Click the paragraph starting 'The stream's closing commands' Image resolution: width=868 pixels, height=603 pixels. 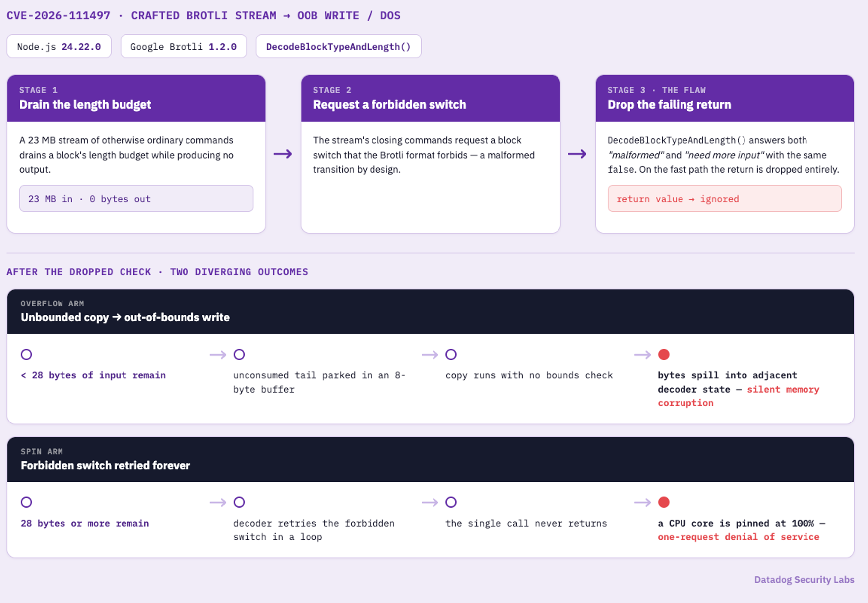coord(424,155)
